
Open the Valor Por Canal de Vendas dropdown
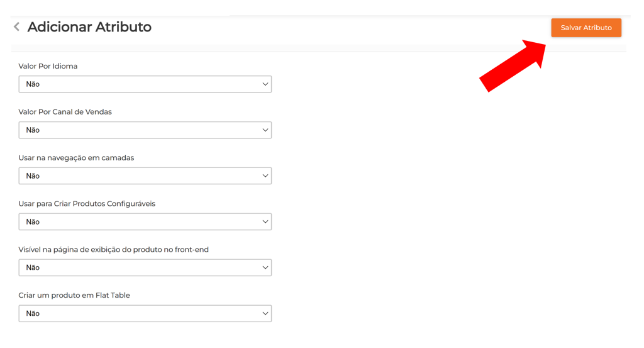[145, 130]
